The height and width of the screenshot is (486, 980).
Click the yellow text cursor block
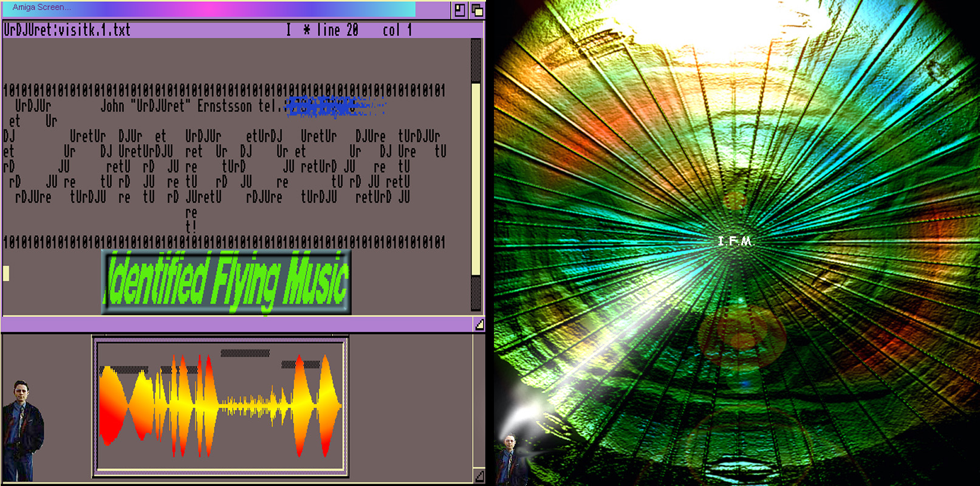click(6, 273)
